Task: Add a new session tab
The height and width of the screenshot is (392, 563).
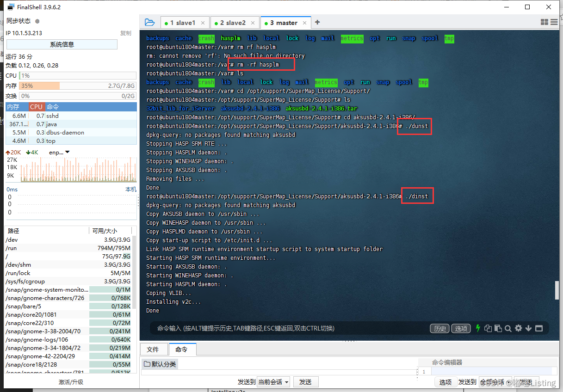Action: pyautogui.click(x=317, y=22)
